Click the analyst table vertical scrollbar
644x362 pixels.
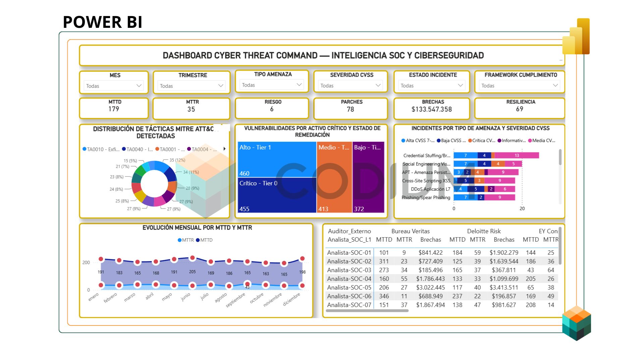point(560,245)
